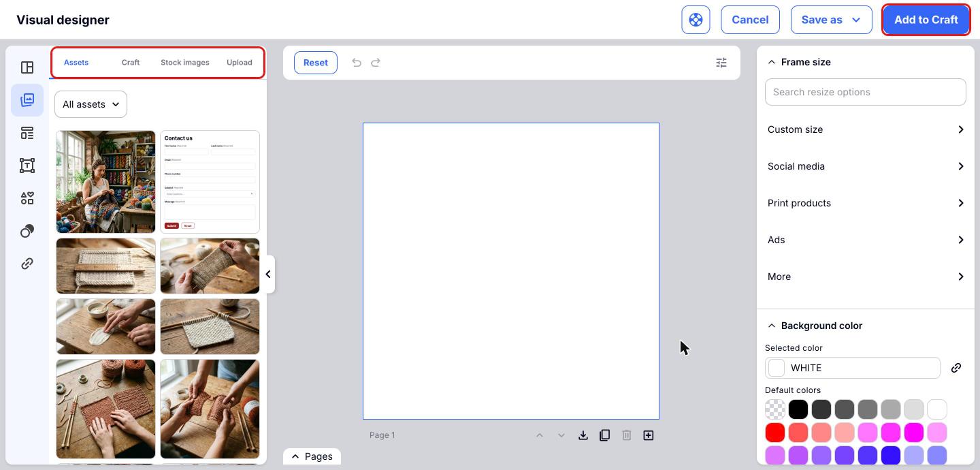Expand Custom size options
Image resolution: width=980 pixels, height=470 pixels.
point(866,129)
